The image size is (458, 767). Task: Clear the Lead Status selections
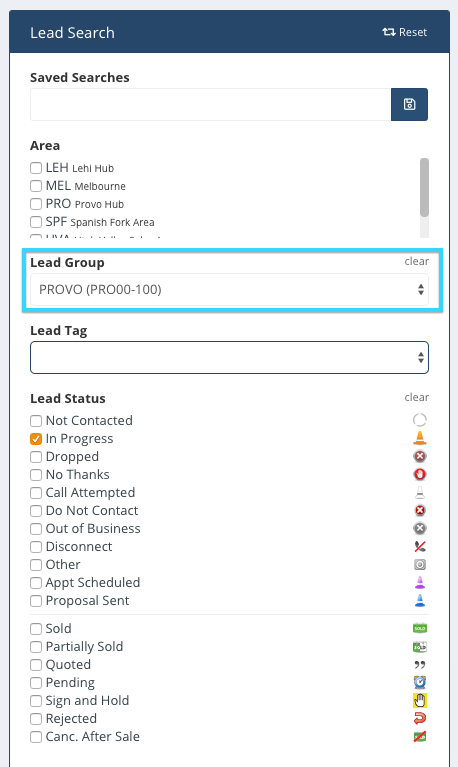coord(416,397)
